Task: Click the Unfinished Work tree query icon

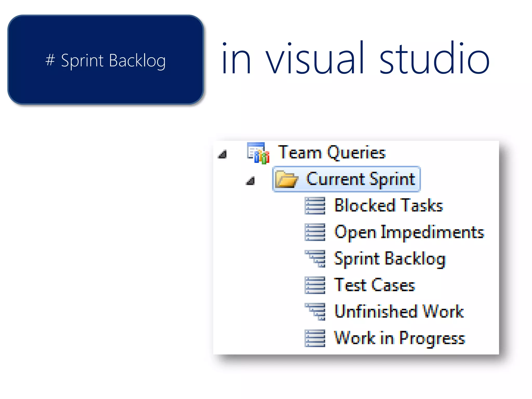Action: point(315,312)
